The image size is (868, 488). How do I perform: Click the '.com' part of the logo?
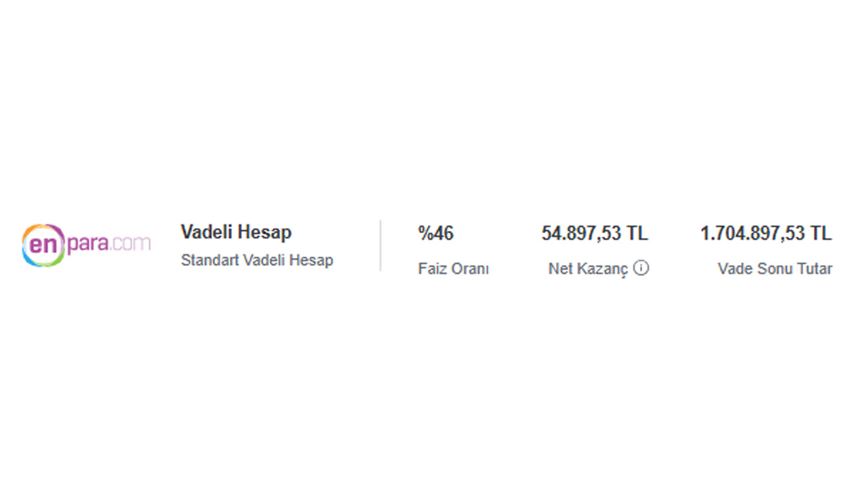(x=131, y=244)
